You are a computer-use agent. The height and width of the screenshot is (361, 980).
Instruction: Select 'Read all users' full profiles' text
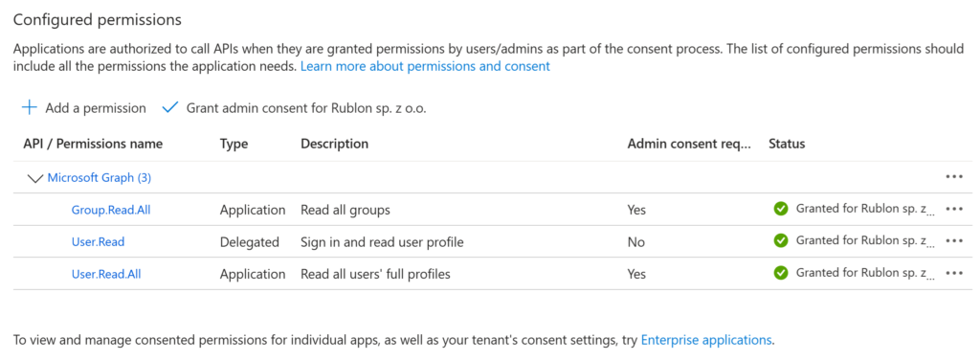(375, 274)
